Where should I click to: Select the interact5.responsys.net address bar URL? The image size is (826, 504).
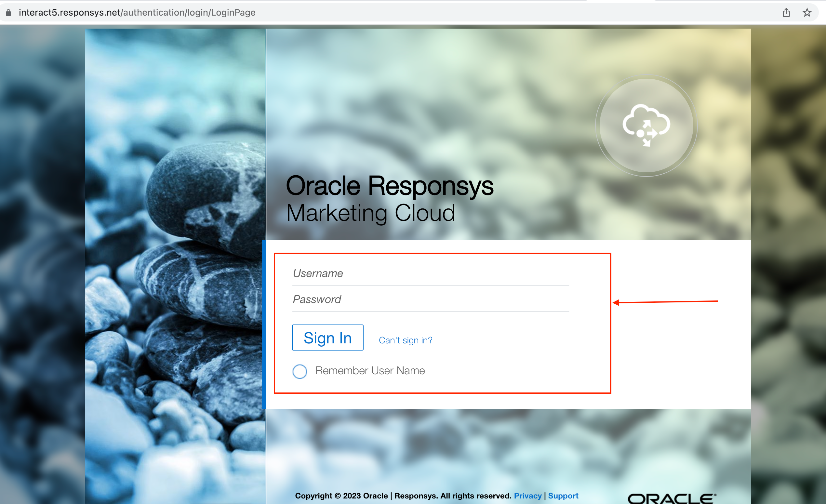[137, 13]
